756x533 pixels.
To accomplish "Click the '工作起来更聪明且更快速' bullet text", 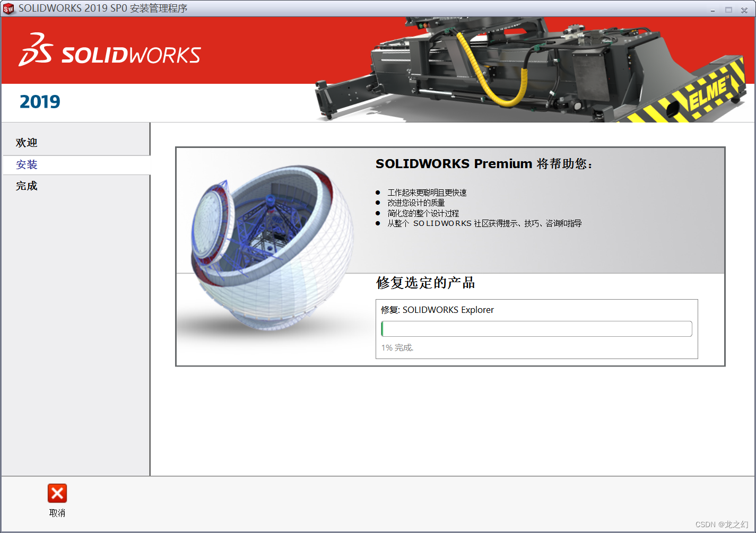I will pos(427,193).
